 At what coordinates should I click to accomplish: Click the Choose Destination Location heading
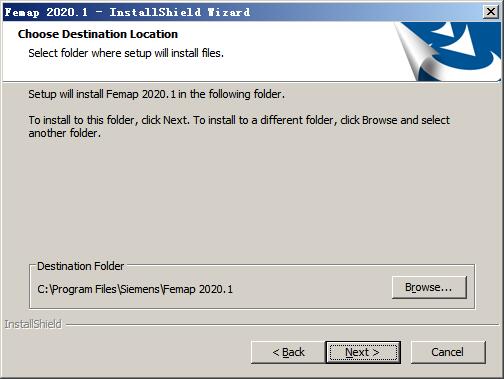point(98,34)
